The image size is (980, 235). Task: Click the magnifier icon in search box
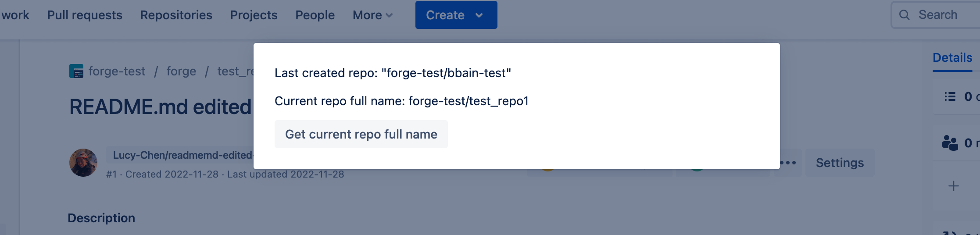[904, 15]
